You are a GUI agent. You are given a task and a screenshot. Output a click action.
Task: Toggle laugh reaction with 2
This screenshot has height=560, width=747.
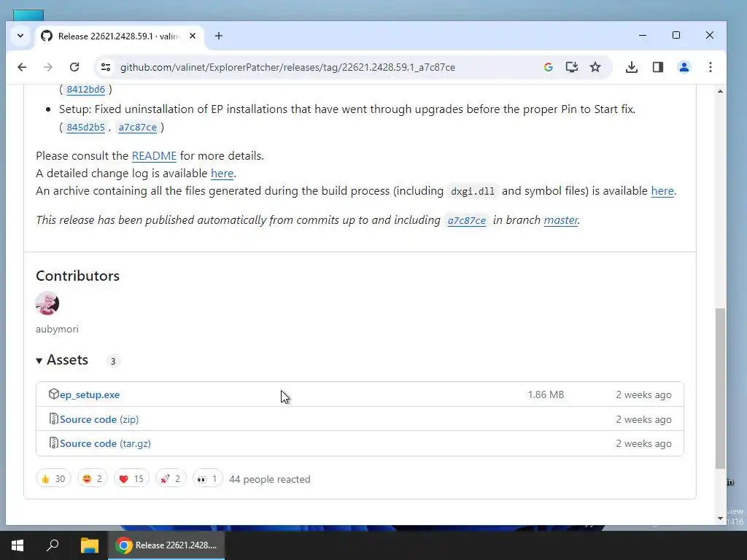(x=93, y=478)
